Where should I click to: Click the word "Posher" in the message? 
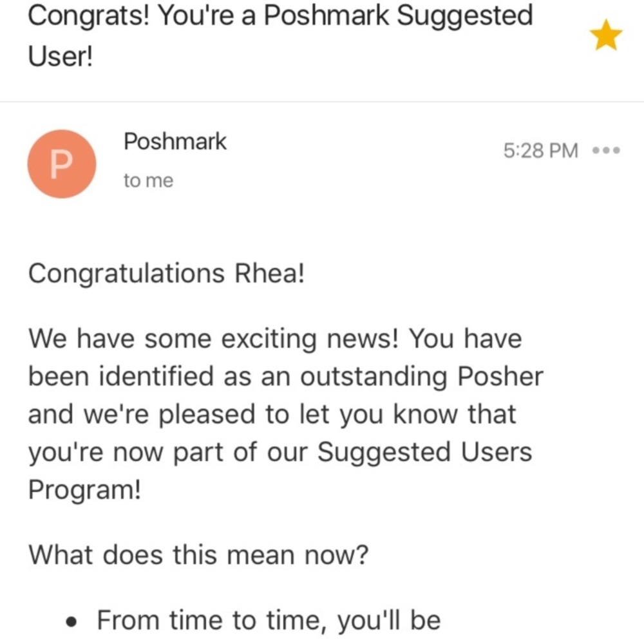[500, 377]
